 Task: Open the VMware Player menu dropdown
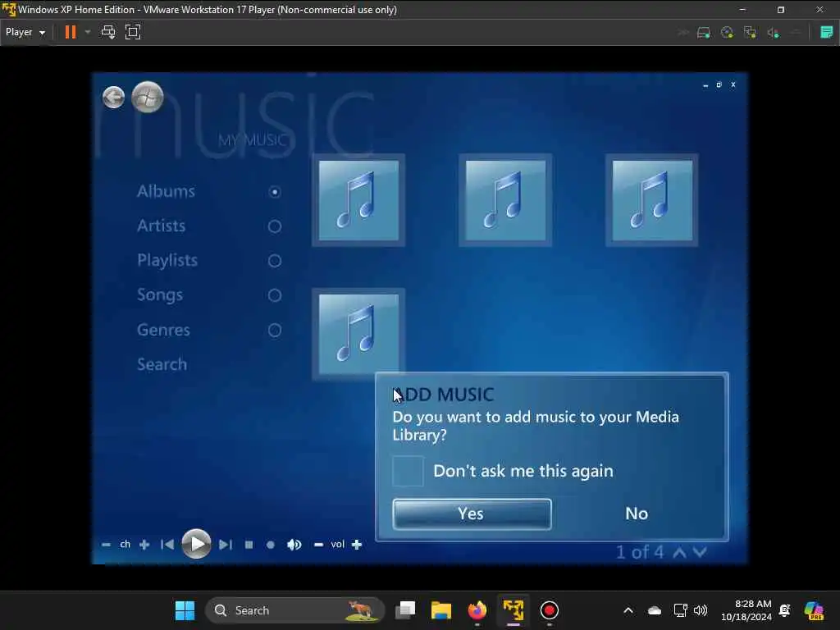[x=25, y=32]
